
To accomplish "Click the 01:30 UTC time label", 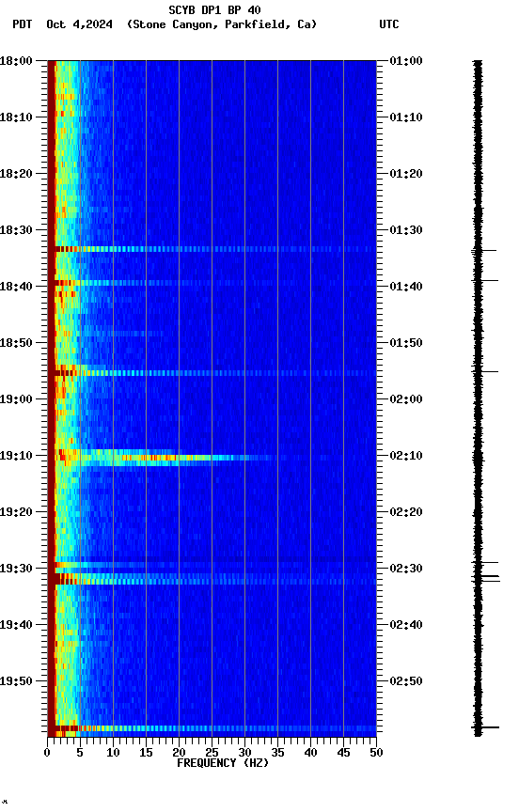I will 406,230.
